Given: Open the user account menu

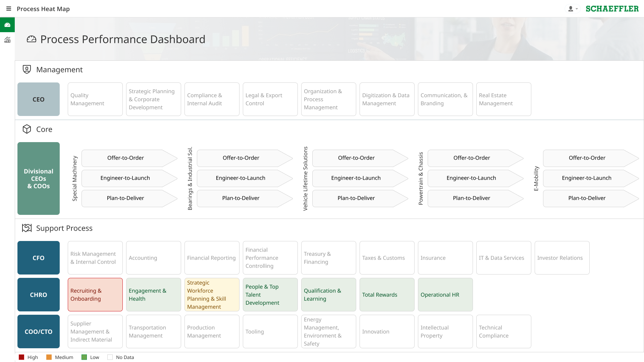Looking at the screenshot, I should point(572,9).
